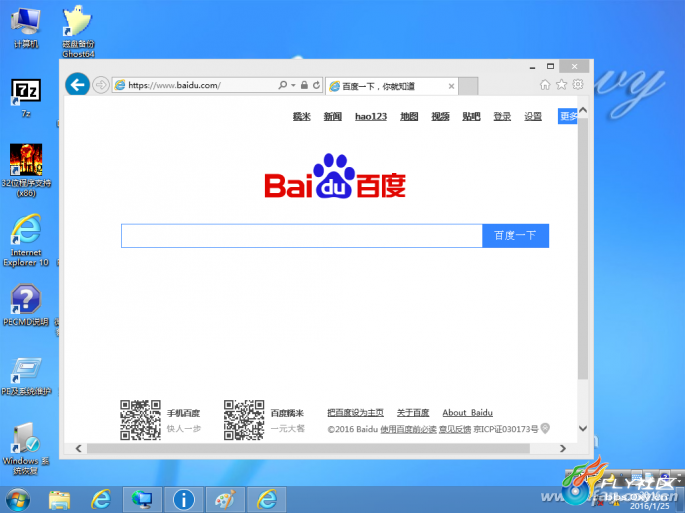Click the first Internet Explorer taskbar icon

tap(100, 499)
